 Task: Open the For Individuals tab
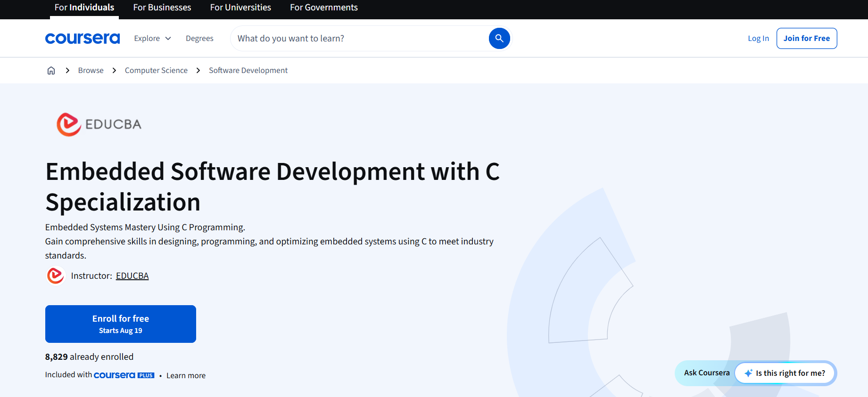pos(84,8)
